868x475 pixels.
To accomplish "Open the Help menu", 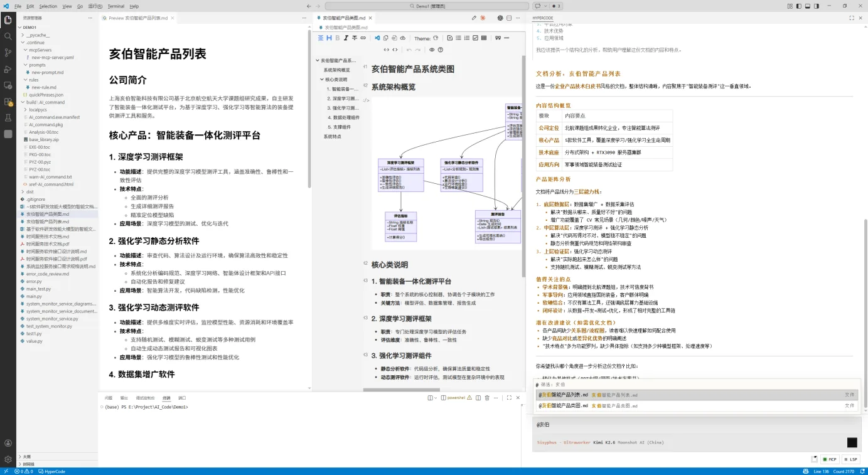I will coord(134,6).
